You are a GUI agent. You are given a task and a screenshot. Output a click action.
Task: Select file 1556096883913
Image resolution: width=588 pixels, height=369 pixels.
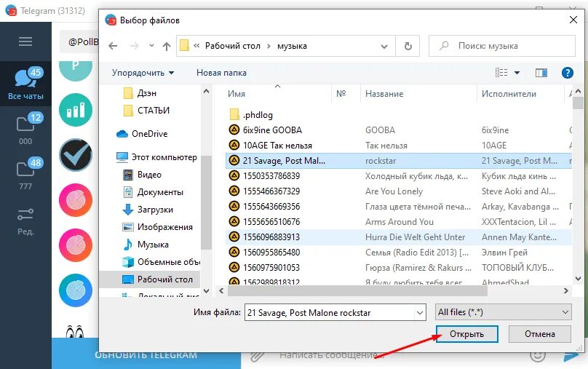click(x=271, y=237)
